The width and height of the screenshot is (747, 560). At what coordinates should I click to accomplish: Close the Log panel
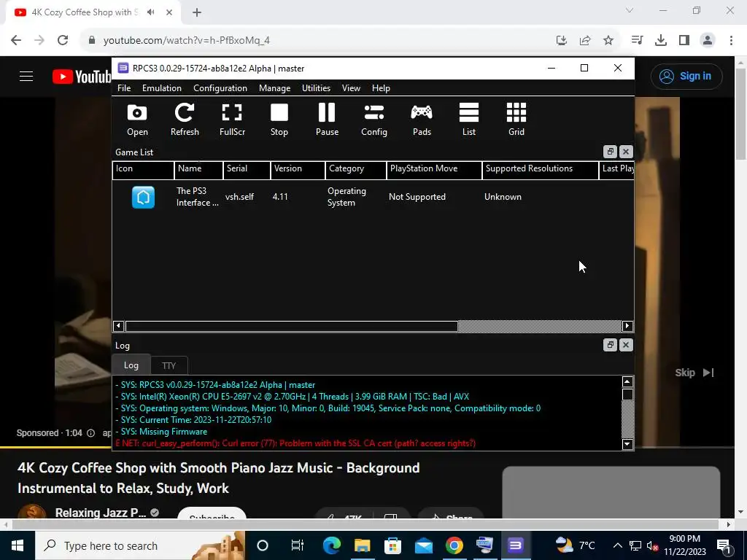(626, 345)
